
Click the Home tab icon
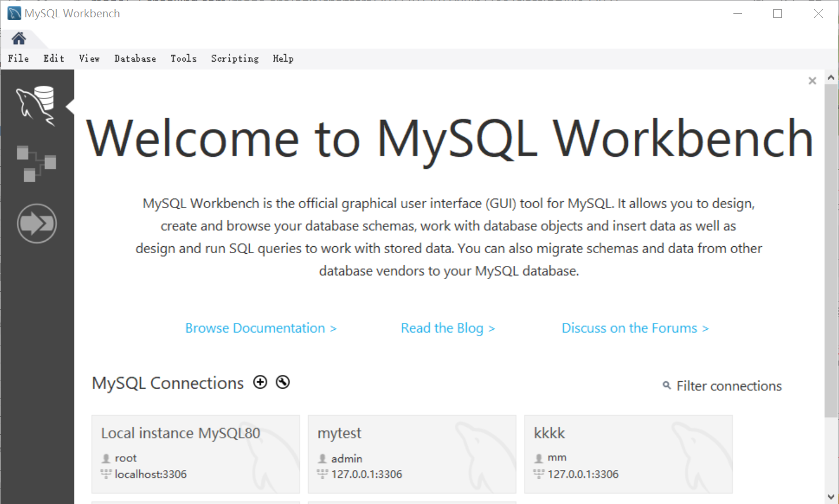point(19,39)
